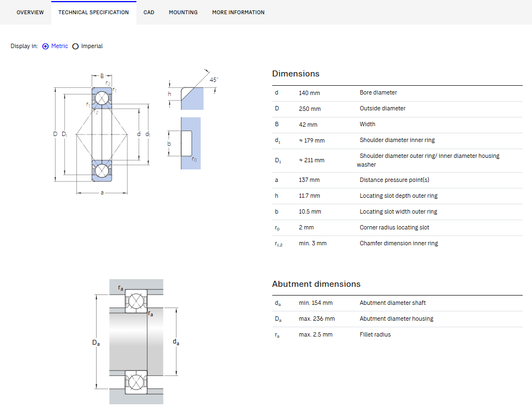Click the Abutment dimensions heading
Image resolution: width=532 pixels, height=407 pixels.
click(316, 284)
